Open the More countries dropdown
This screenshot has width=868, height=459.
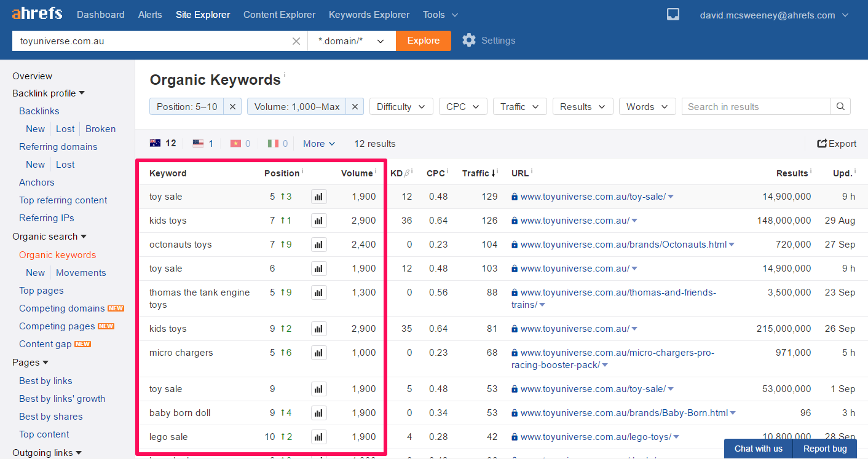tap(319, 144)
